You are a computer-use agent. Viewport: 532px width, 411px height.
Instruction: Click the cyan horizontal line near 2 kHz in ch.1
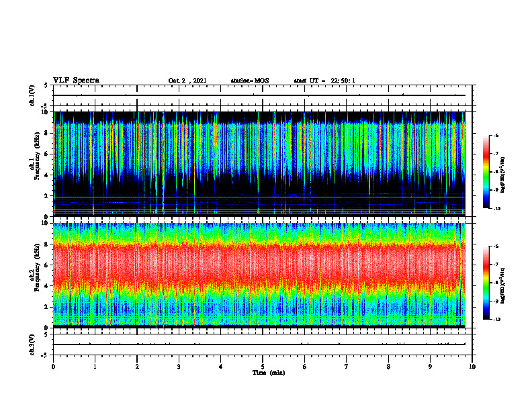[x=259, y=197]
